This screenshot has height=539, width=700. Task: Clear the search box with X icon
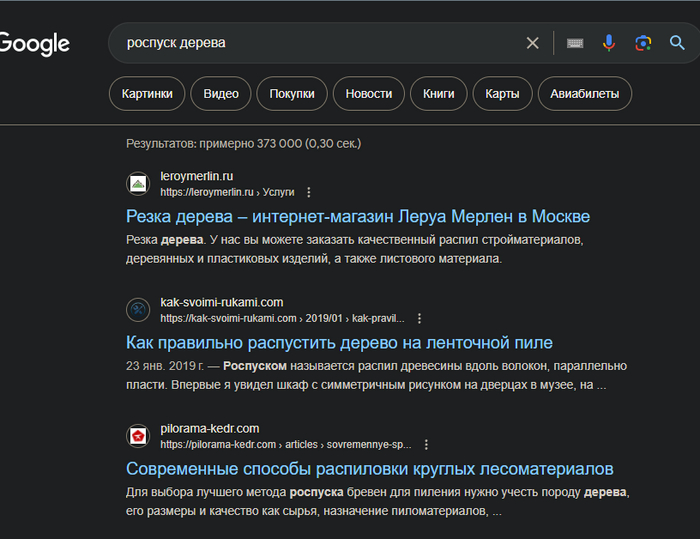coord(532,43)
